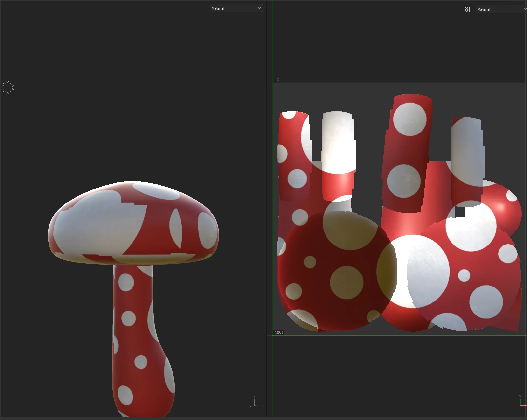
Task: Click the mushroom cap in 3D view
Action: click(133, 223)
